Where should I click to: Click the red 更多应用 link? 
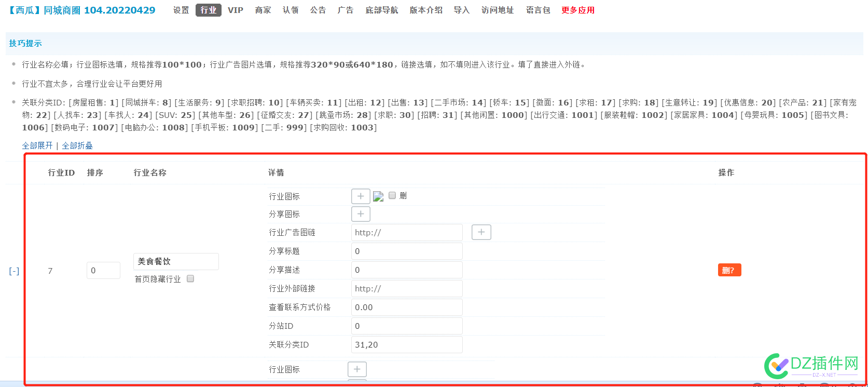(578, 10)
